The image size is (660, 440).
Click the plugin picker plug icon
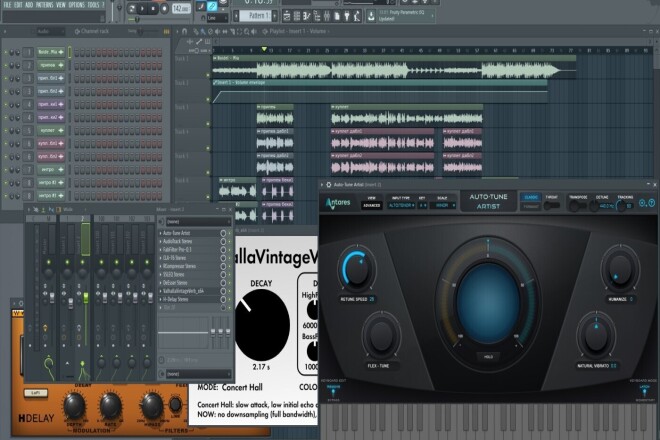coord(347,16)
